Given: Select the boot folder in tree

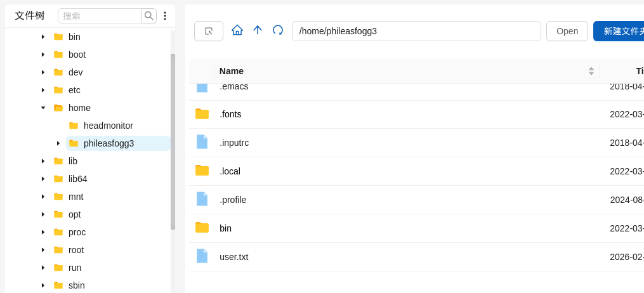Looking at the screenshot, I should click(x=77, y=55).
